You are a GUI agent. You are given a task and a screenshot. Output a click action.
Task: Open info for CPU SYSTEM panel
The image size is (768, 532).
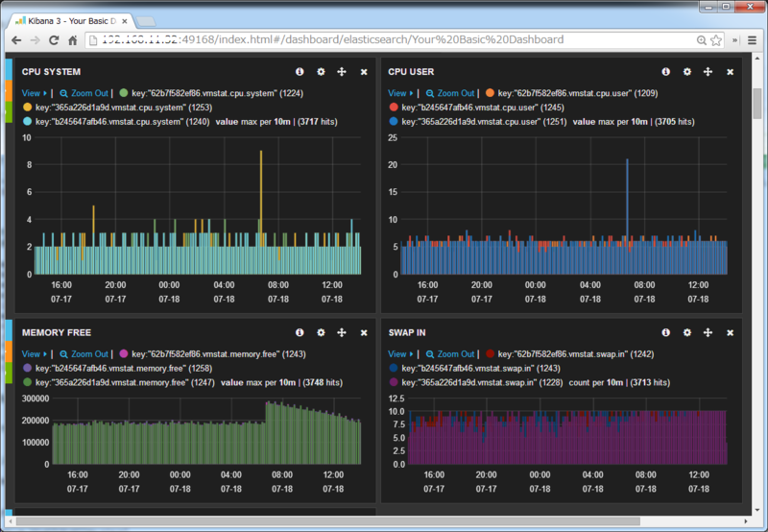pyautogui.click(x=300, y=71)
